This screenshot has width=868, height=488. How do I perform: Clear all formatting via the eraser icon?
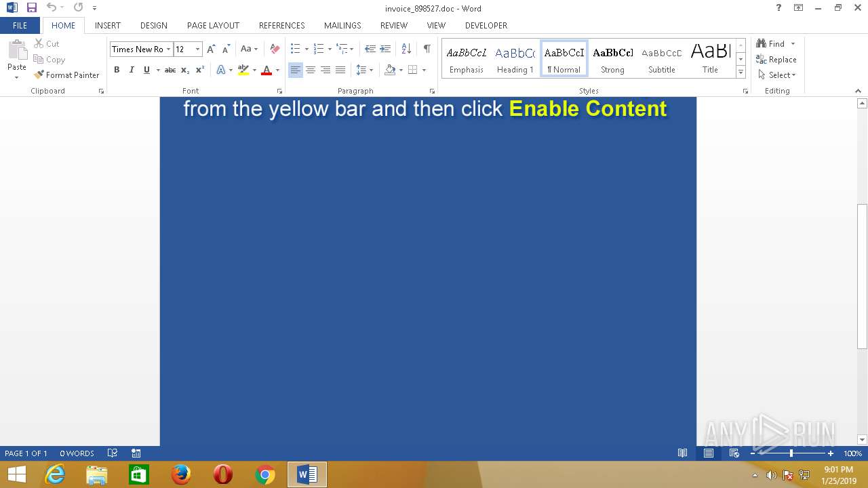[x=275, y=49]
